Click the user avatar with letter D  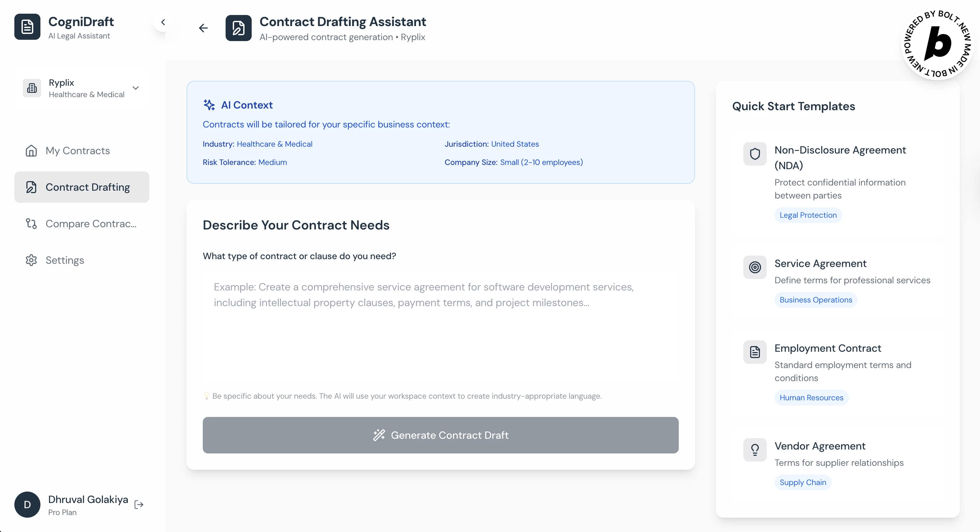point(27,505)
